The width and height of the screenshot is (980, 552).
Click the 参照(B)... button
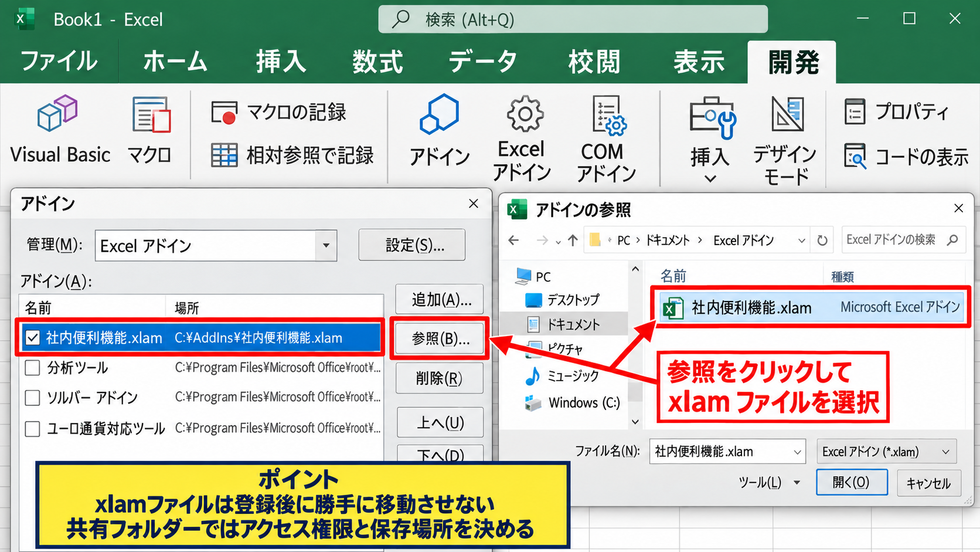click(x=440, y=338)
